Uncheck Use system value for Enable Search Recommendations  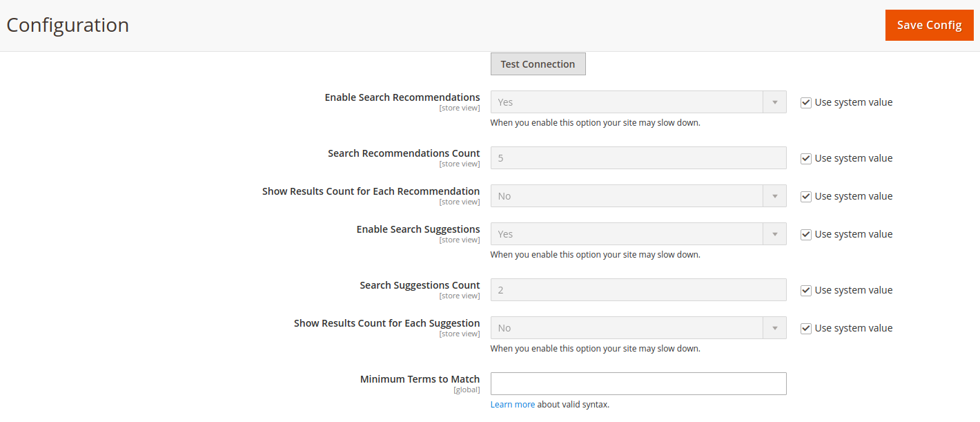[x=805, y=102]
